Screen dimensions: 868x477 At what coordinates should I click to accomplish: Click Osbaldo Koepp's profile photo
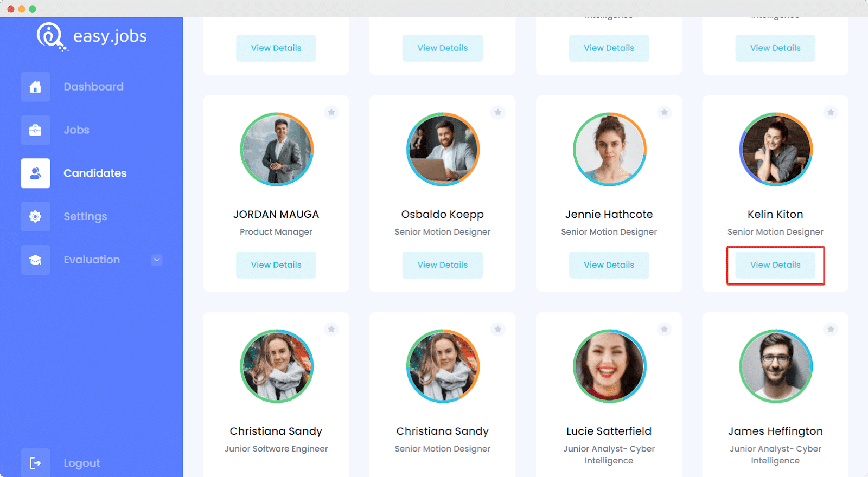pyautogui.click(x=443, y=149)
